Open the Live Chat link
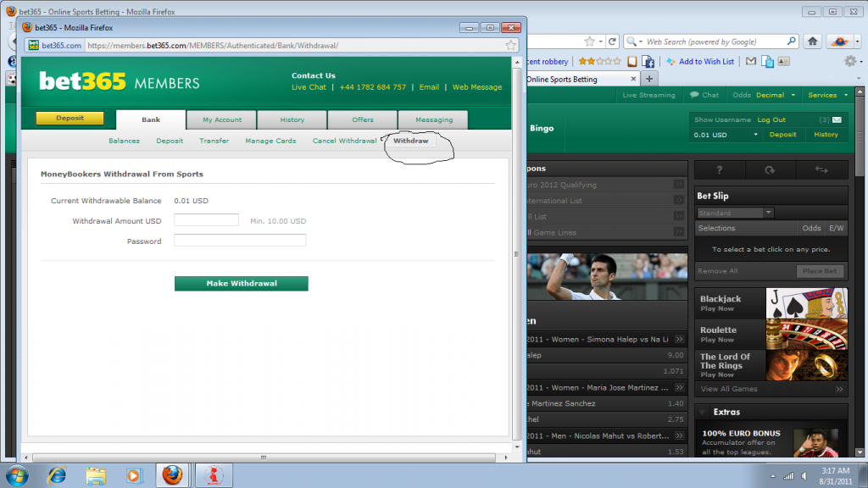 (x=309, y=87)
